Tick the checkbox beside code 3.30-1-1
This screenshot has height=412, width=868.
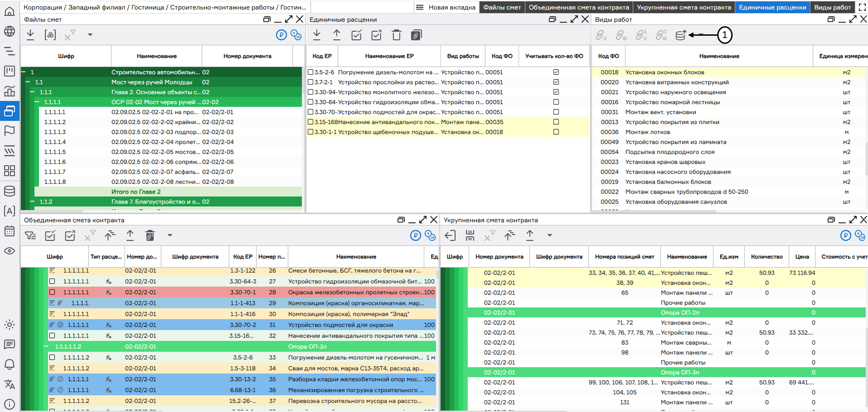311,132
